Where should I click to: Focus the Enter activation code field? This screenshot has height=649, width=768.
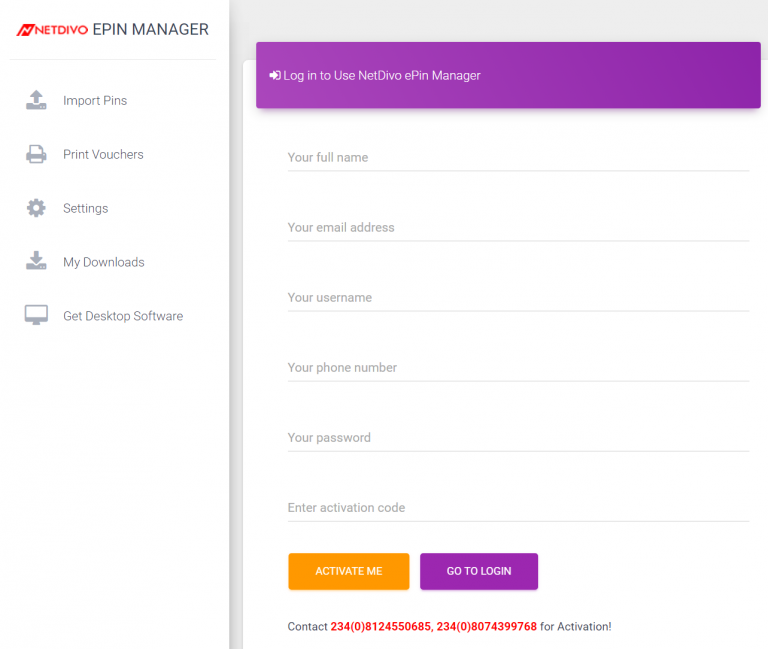click(x=518, y=508)
